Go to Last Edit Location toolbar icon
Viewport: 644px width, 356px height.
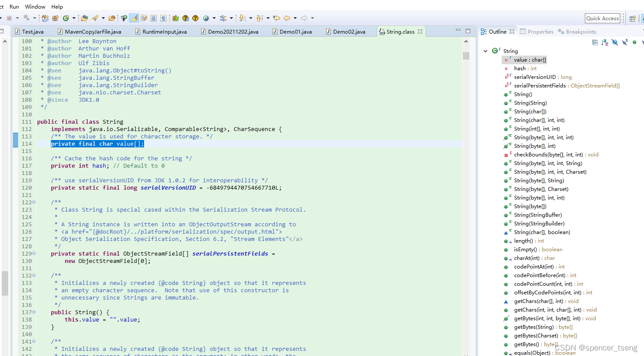(276, 18)
